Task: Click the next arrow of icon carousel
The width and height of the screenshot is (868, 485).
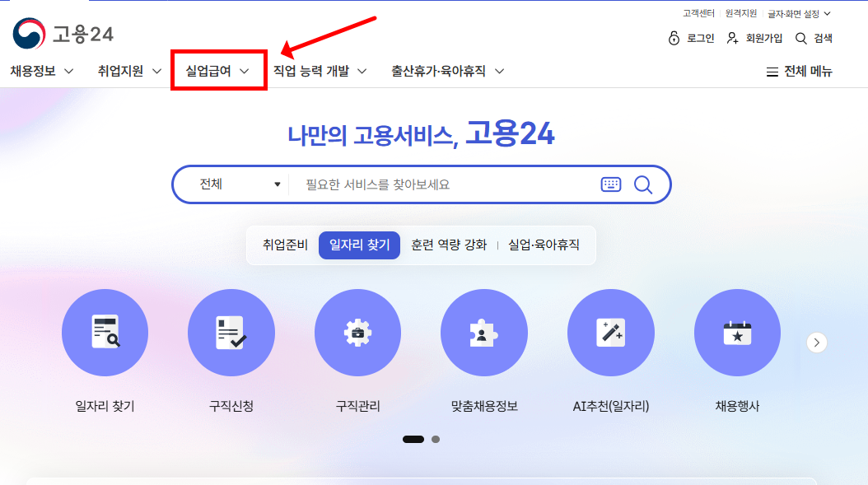Action: [x=816, y=343]
